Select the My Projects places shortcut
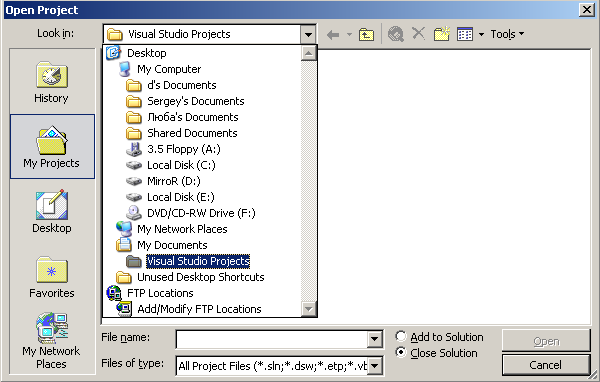Image resolution: width=600 pixels, height=382 pixels. pos(52,146)
